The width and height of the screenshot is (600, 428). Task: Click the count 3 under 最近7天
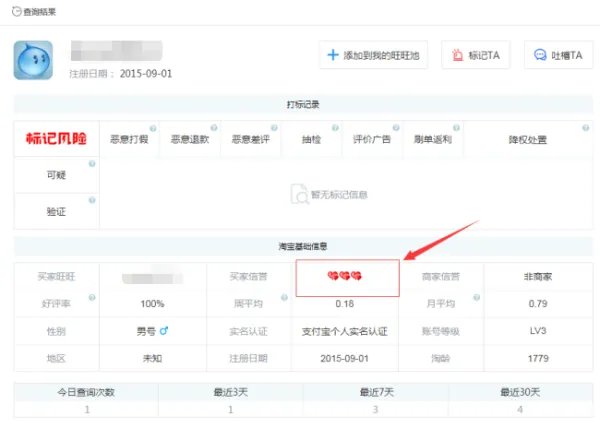(375, 409)
